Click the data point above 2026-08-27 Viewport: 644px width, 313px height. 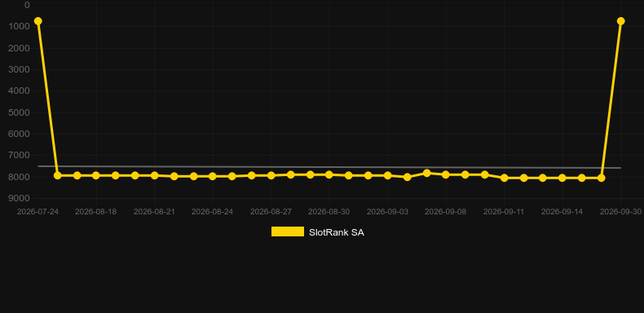[271, 175]
